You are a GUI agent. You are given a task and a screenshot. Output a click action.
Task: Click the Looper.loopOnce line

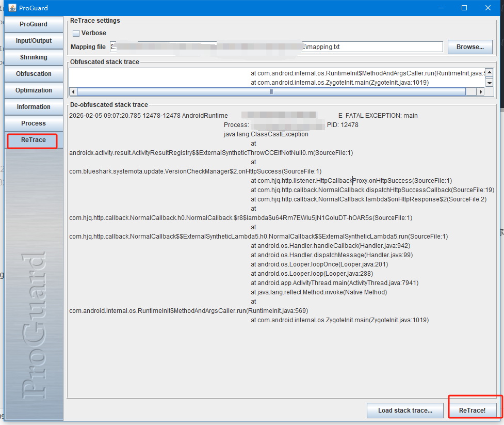319,264
